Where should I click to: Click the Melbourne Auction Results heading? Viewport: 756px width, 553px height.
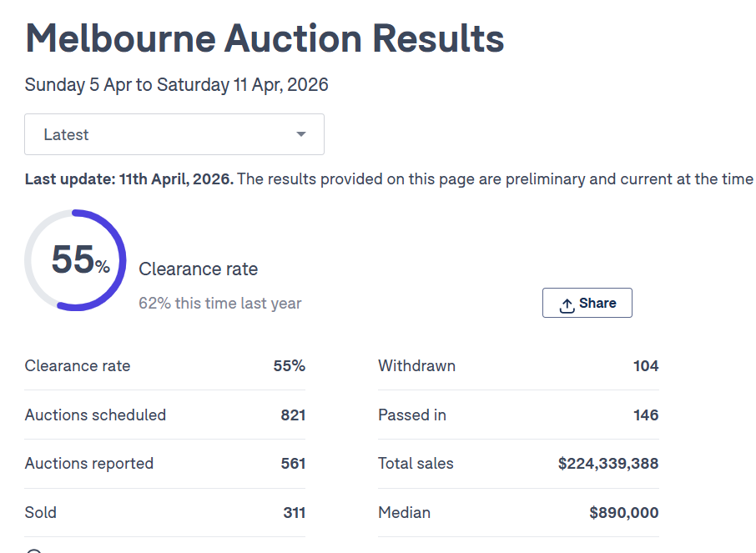[265, 38]
